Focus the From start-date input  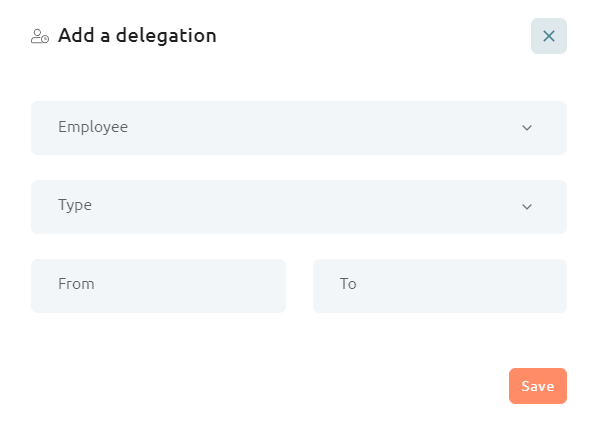click(158, 286)
